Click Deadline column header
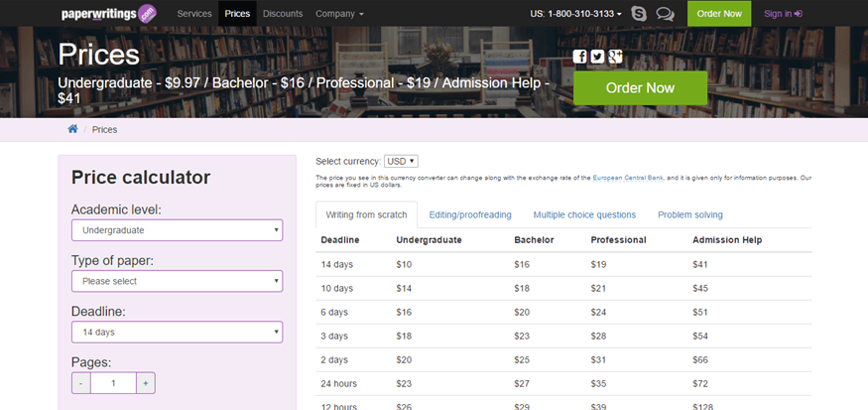 [x=340, y=240]
